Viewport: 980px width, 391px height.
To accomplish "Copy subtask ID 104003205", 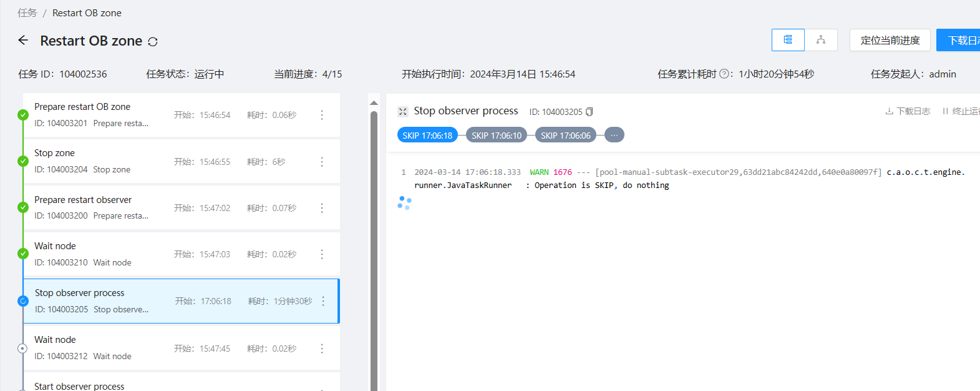I will pos(589,112).
